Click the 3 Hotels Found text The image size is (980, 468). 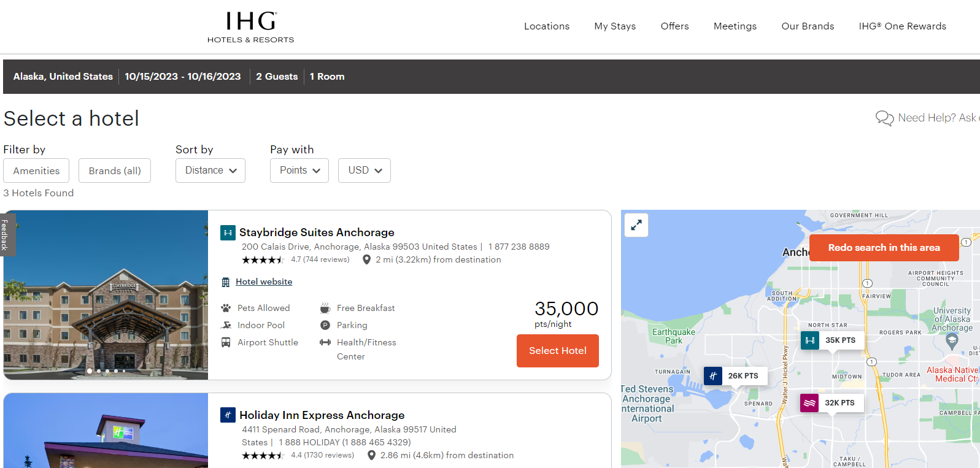[39, 193]
